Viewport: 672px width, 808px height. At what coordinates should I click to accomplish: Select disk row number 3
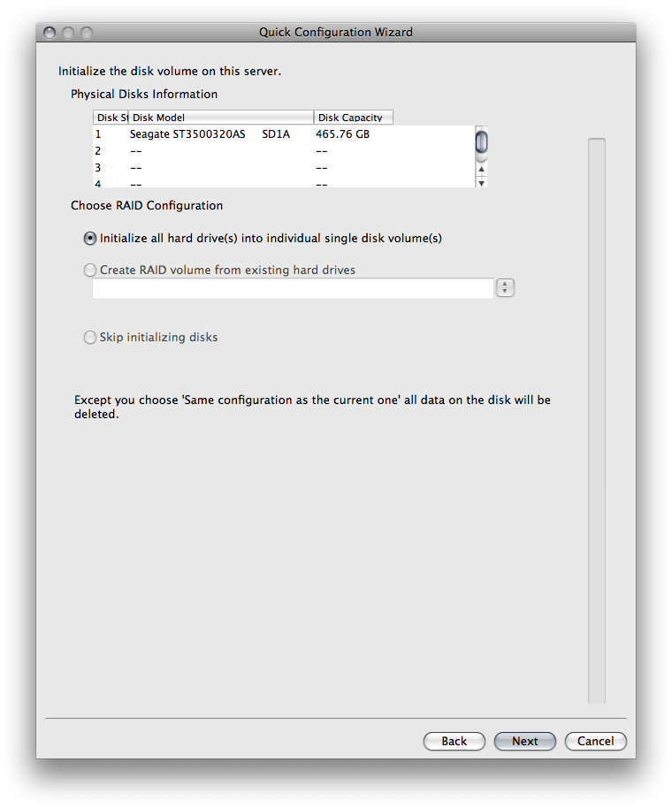(284, 168)
